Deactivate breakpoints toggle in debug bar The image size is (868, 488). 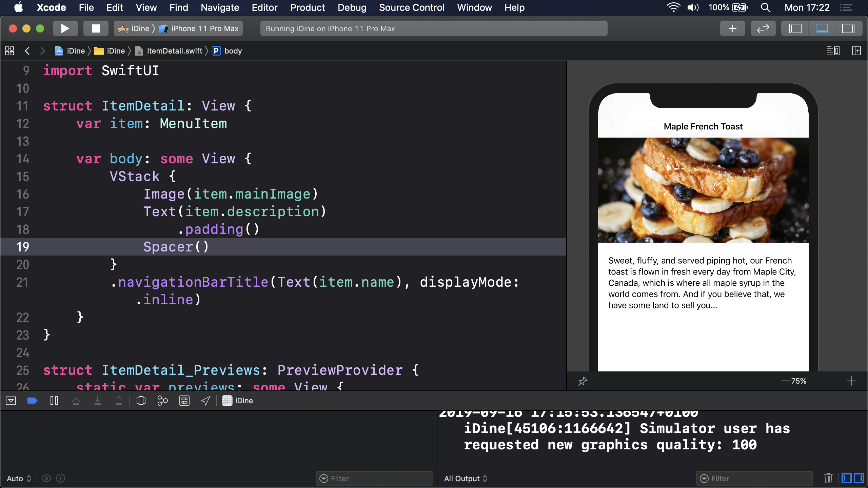tap(32, 401)
